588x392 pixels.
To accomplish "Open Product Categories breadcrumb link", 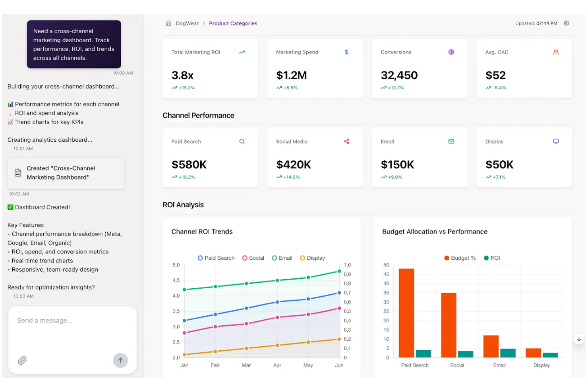I will [233, 23].
